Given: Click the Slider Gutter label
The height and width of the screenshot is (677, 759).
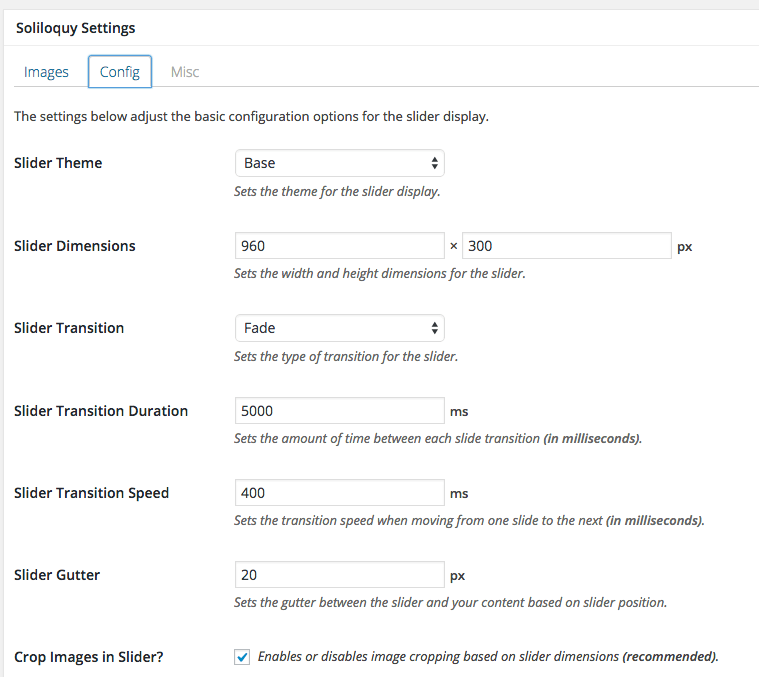Looking at the screenshot, I should (x=57, y=575).
